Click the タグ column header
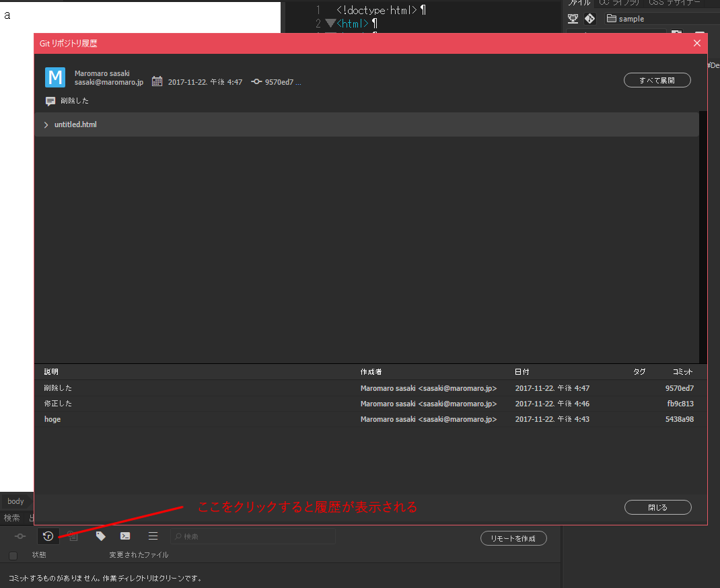This screenshot has width=720, height=588. point(639,372)
